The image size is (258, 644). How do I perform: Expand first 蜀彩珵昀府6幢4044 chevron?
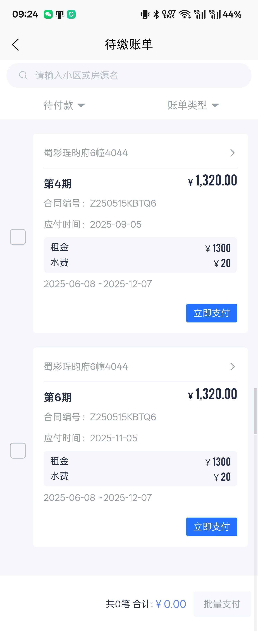tap(232, 153)
